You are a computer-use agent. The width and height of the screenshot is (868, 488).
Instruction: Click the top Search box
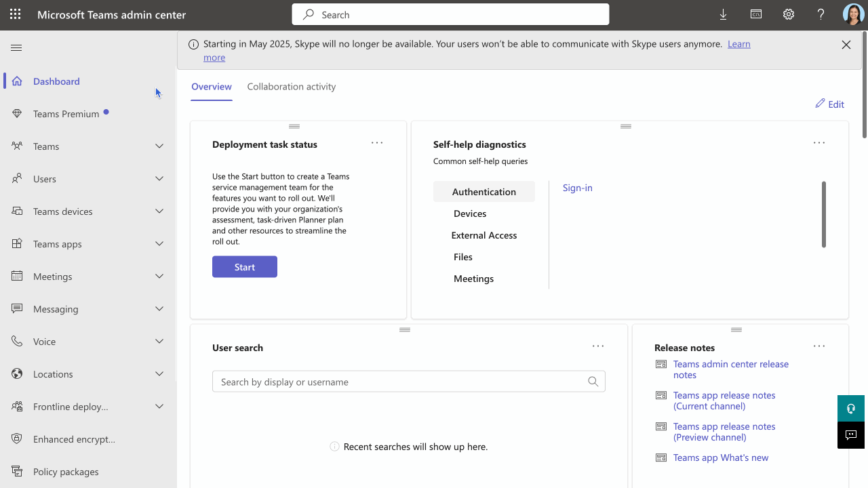(450, 14)
